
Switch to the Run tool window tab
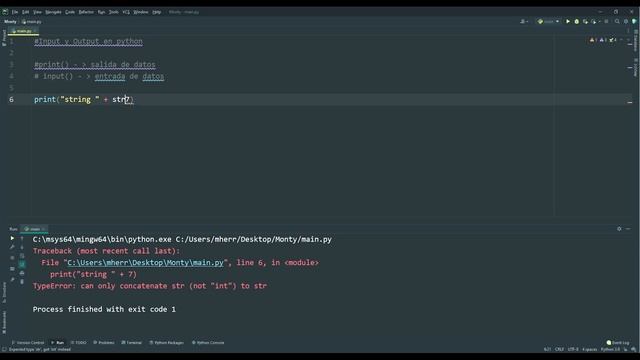pyautogui.click(x=58, y=343)
